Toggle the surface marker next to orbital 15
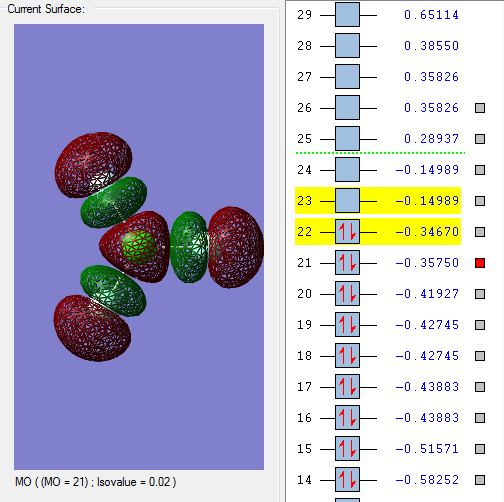504x502 pixels. click(480, 449)
